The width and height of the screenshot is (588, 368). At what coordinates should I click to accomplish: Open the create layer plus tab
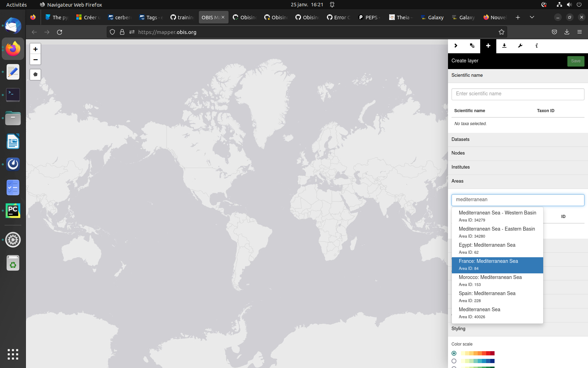[x=488, y=46]
